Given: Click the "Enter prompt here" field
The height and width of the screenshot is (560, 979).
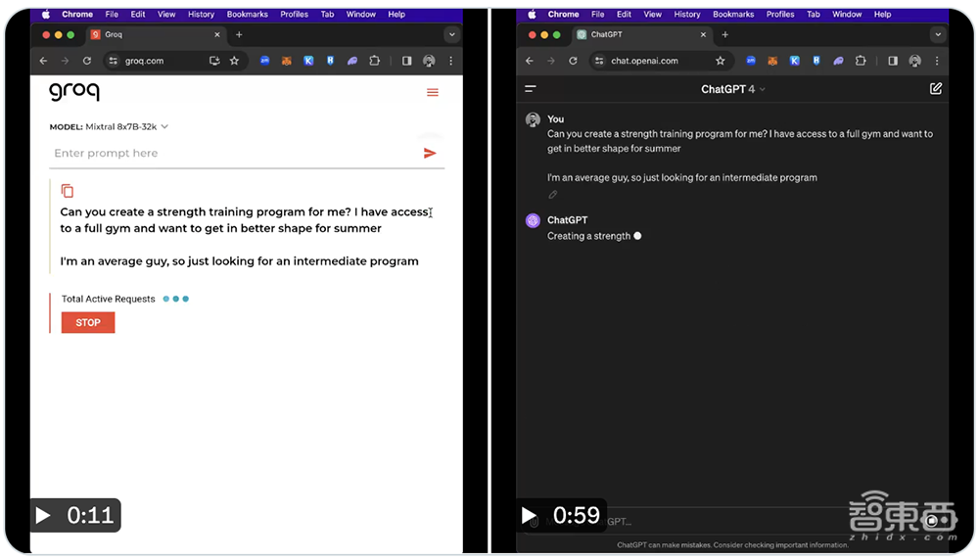Looking at the screenshot, I should coord(235,154).
